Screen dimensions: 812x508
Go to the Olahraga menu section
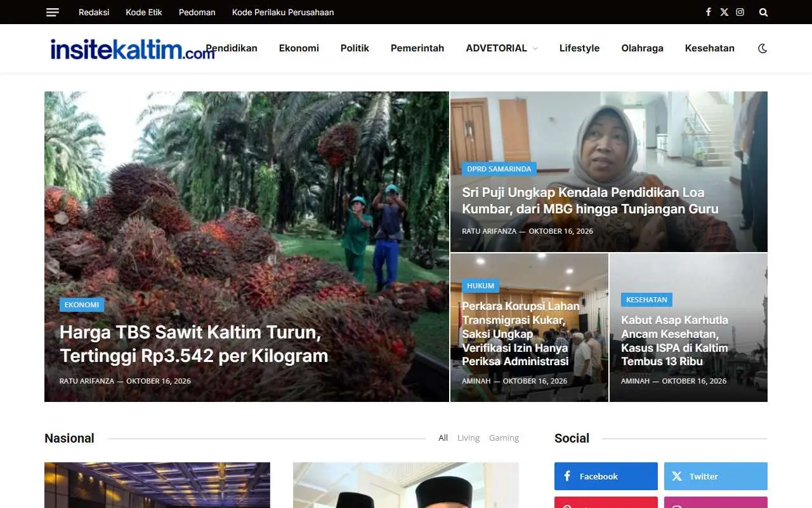tap(642, 48)
